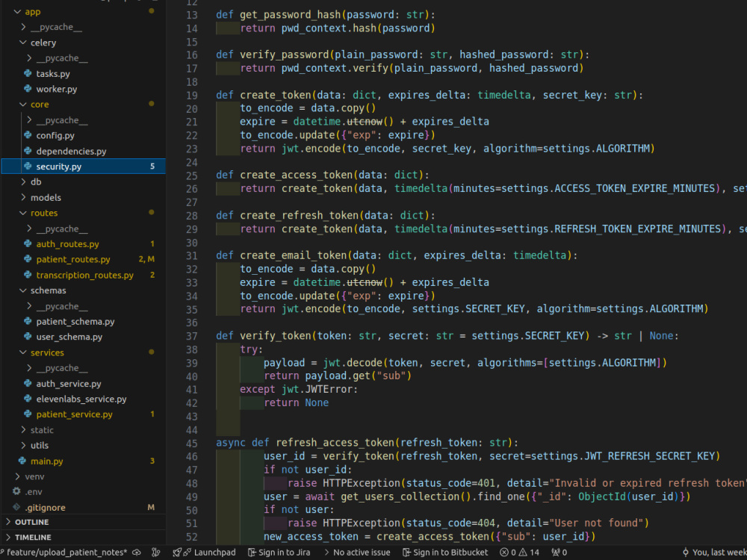Click the Python icon beside elevenlabs_service.py
747x560 pixels.
tap(28, 399)
